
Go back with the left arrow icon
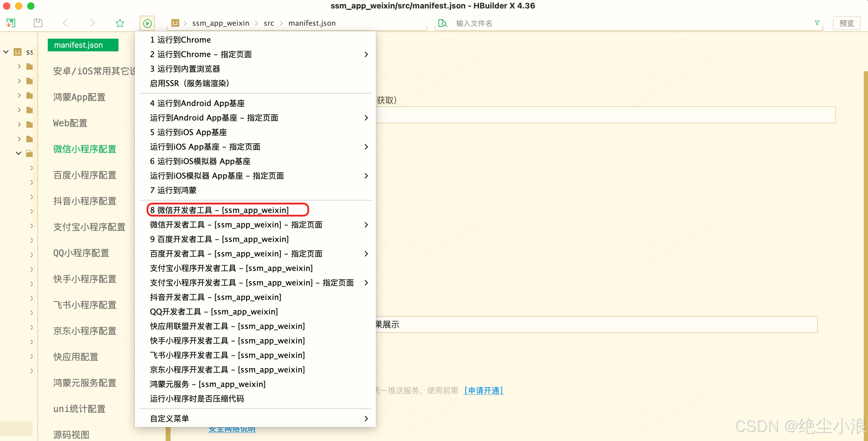(x=66, y=23)
